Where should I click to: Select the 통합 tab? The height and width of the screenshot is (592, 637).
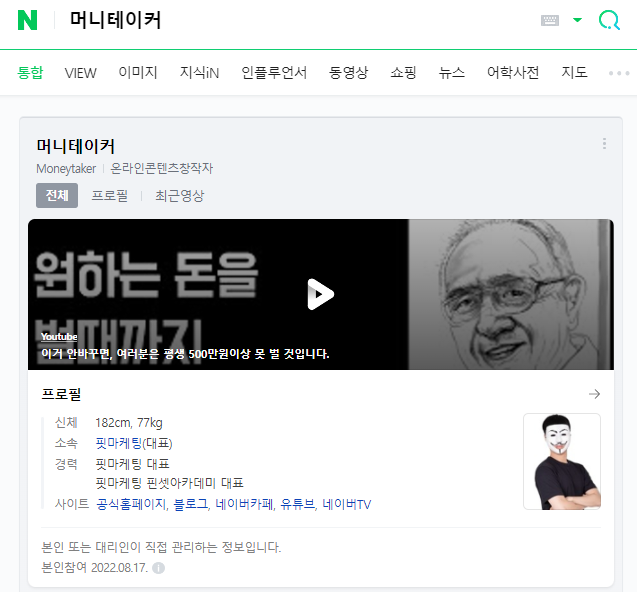tap(30, 73)
